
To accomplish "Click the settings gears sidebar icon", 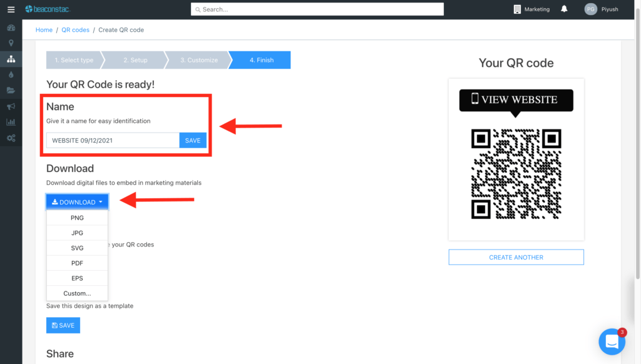I will [11, 138].
